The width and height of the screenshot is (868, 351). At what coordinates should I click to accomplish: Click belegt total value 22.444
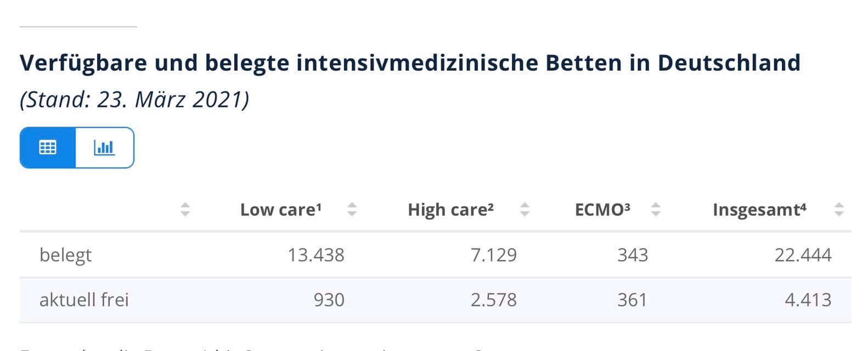(x=803, y=255)
